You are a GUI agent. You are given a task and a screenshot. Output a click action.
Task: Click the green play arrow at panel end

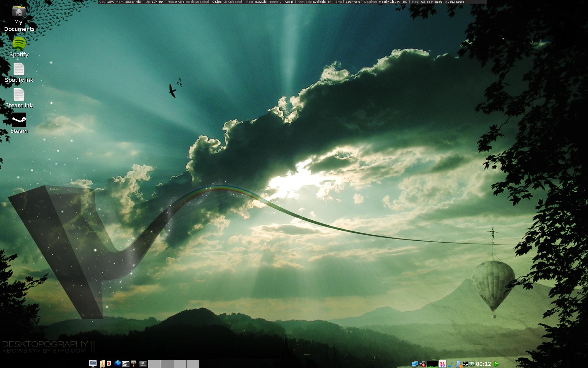pyautogui.click(x=496, y=364)
